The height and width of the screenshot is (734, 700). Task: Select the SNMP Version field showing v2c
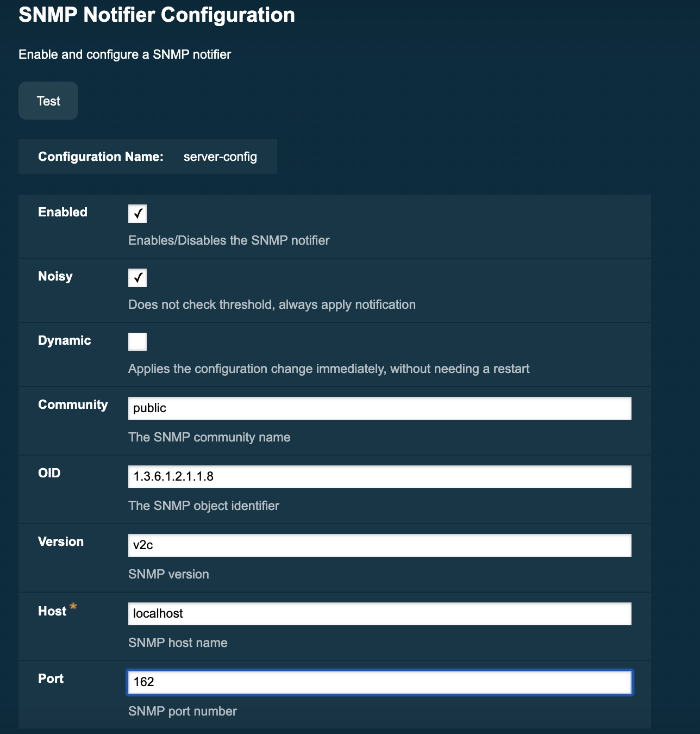[379, 545]
